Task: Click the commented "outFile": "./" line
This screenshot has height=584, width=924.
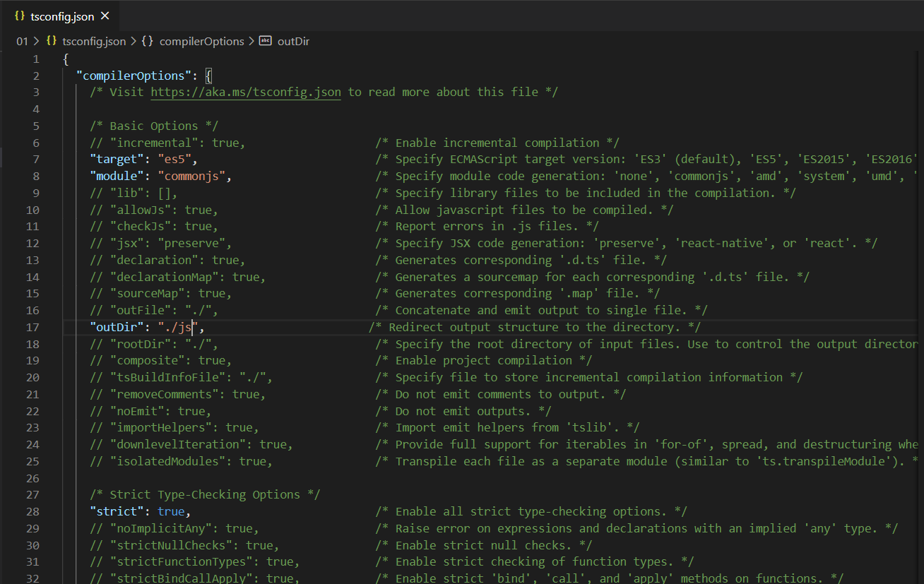Action: pos(154,310)
